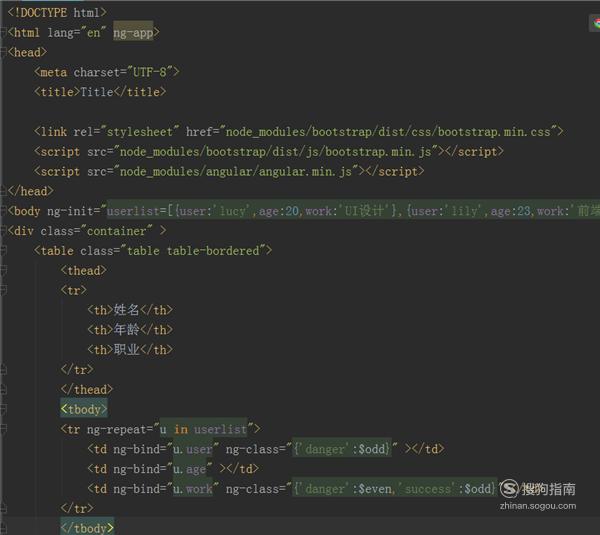
Task: Collapse the div container fold marker
Action: [3, 231]
